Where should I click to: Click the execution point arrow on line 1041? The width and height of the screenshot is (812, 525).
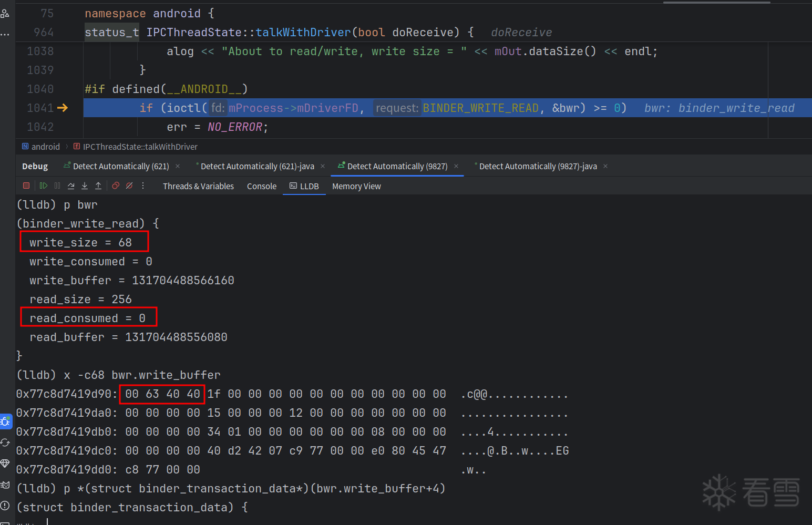63,108
